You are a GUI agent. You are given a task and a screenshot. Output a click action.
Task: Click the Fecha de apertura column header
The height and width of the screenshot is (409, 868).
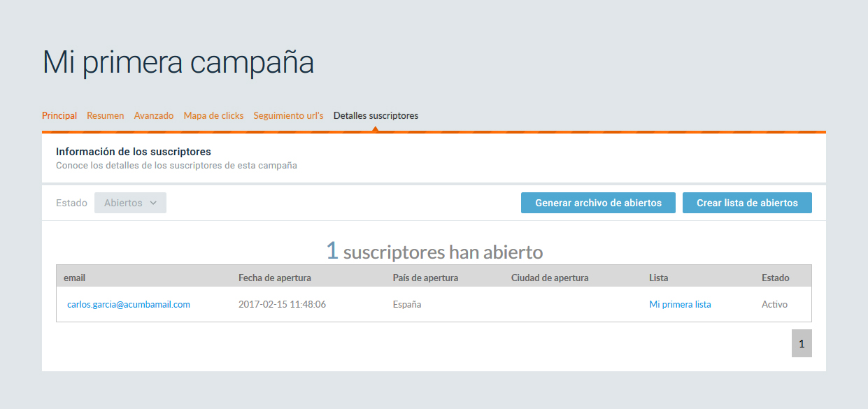click(x=275, y=278)
